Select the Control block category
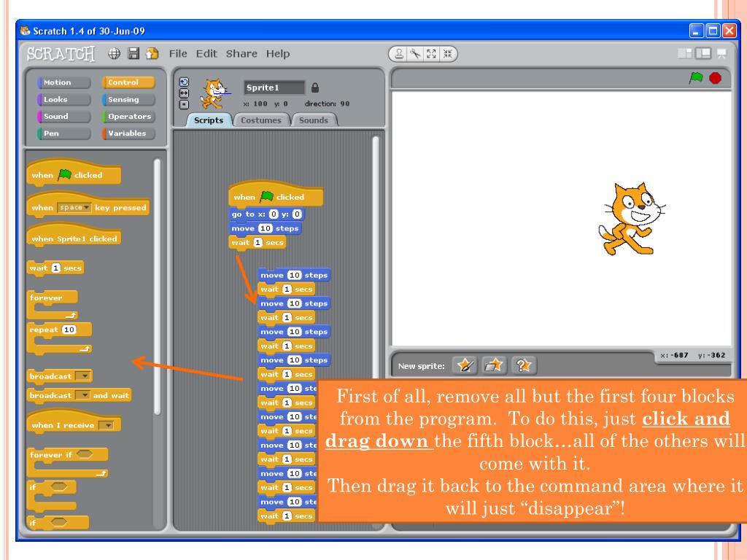This screenshot has height=560, width=747. 128,82
